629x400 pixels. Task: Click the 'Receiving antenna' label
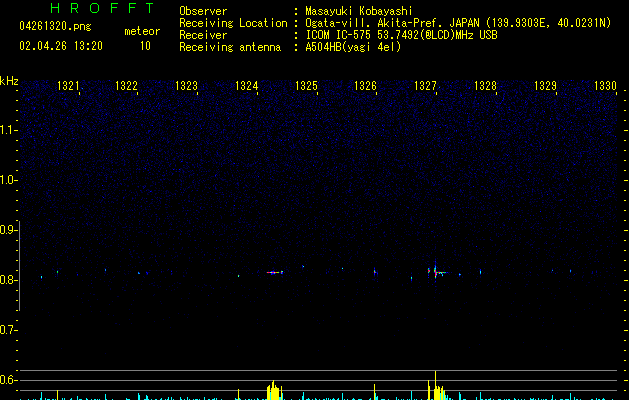(230, 47)
